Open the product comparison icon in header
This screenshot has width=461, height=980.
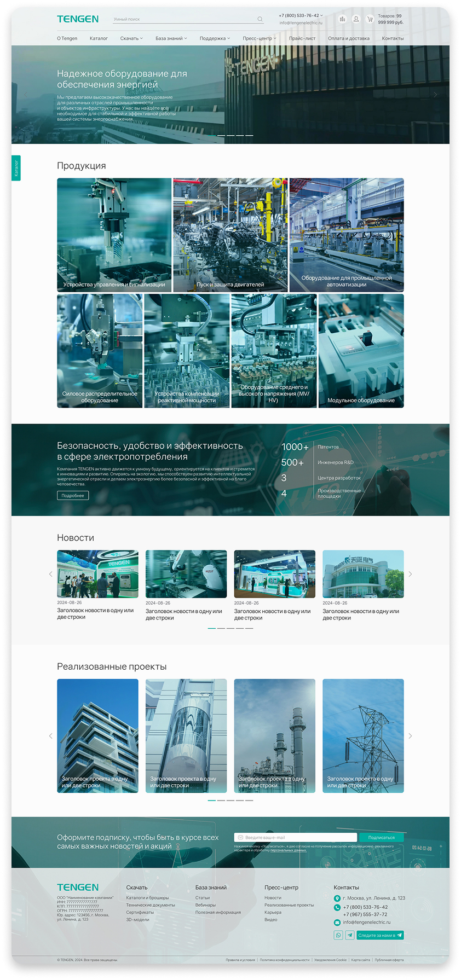coord(342,19)
